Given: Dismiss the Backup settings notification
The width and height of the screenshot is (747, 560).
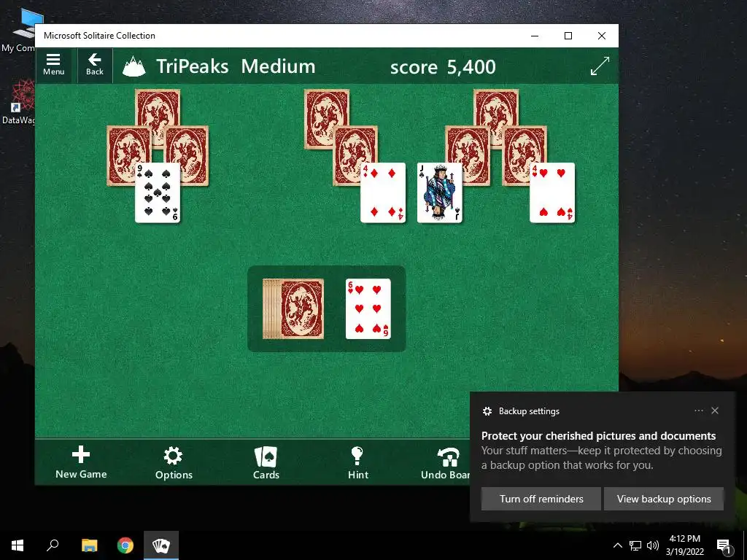Looking at the screenshot, I should coord(715,411).
